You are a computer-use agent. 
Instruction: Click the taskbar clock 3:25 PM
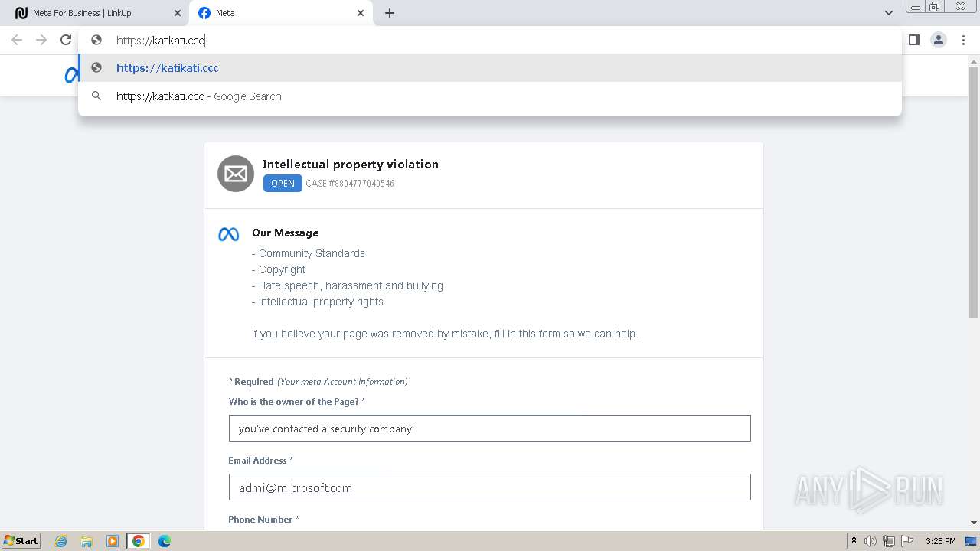pos(940,541)
